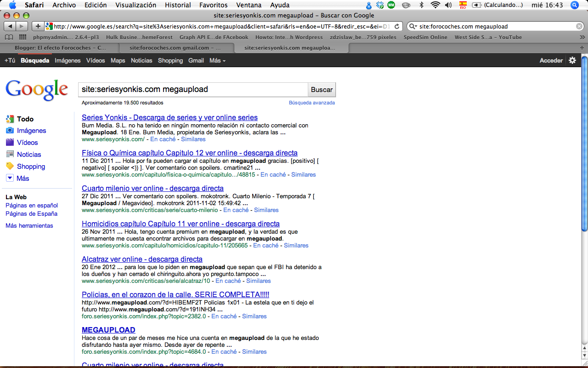The width and height of the screenshot is (588, 368).
Task: Reload the page with the refresh arrow
Action: [x=397, y=26]
